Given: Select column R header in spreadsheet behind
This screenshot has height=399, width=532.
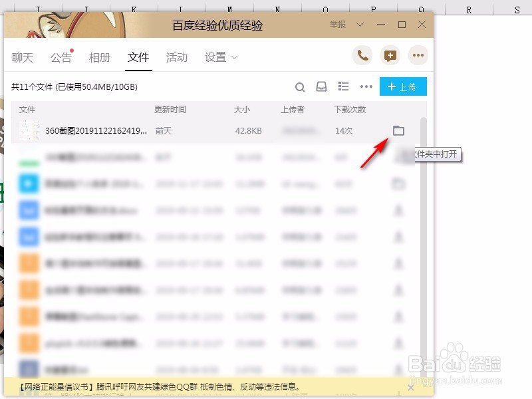Looking at the screenshot, I should (469, 9).
